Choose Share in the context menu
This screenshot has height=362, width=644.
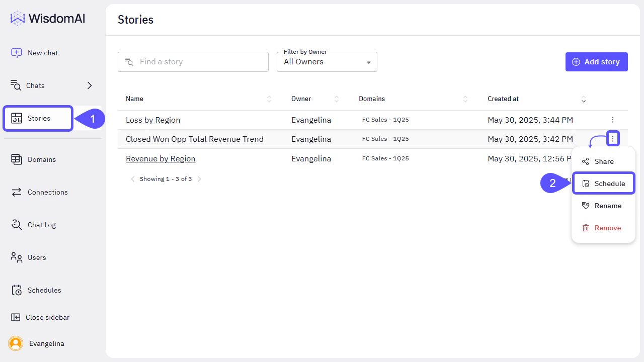603,161
